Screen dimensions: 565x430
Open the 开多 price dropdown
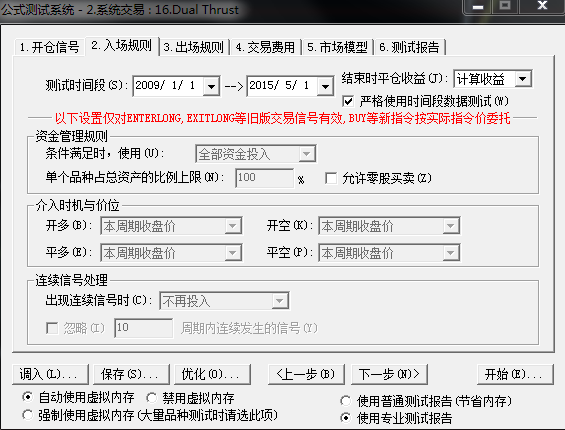click(x=171, y=226)
